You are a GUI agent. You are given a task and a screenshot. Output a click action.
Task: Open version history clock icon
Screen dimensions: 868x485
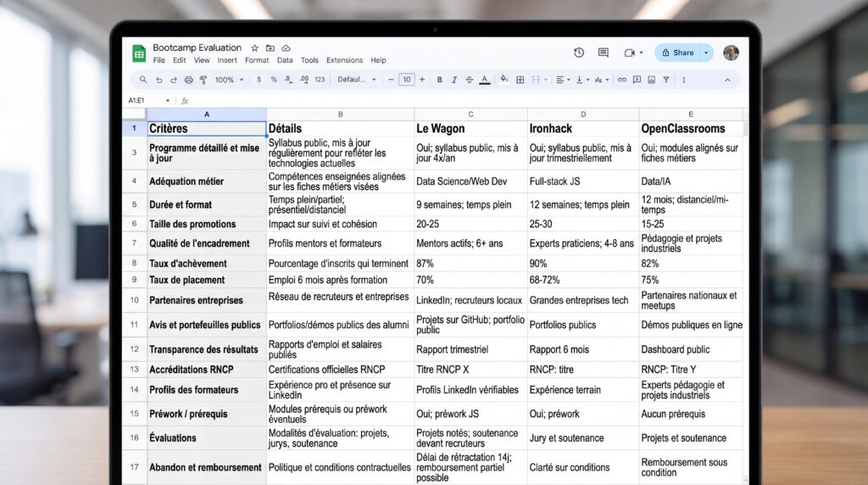point(579,53)
